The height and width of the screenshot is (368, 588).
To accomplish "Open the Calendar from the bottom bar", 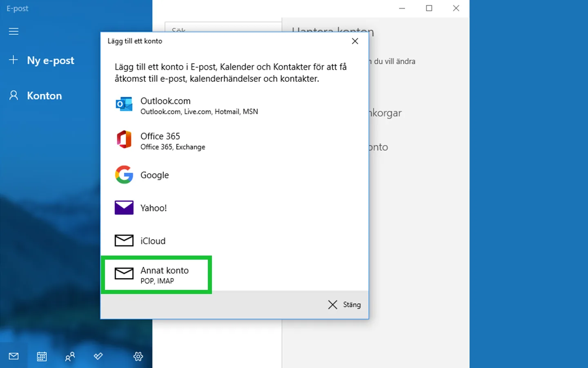I will [x=42, y=356].
